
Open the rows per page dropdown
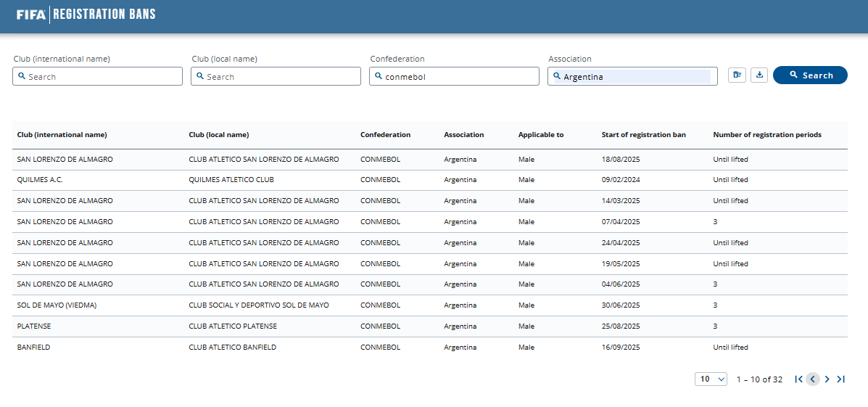(x=711, y=379)
